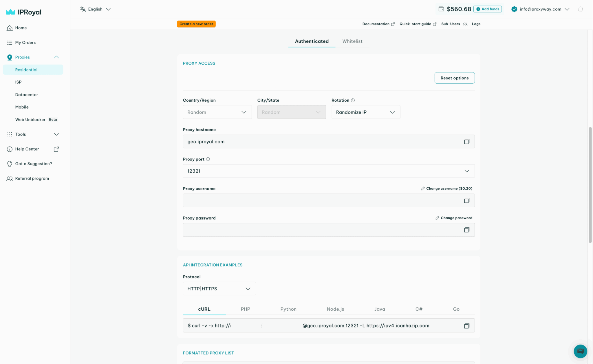Click the $560.68 balance amount
The image size is (593, 364).
459,9
